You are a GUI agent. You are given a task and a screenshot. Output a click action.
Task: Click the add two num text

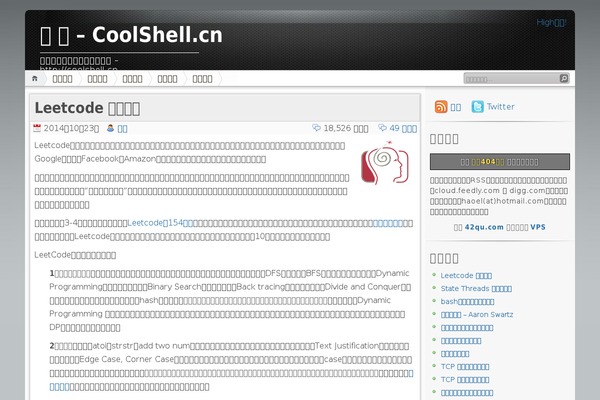point(164,346)
